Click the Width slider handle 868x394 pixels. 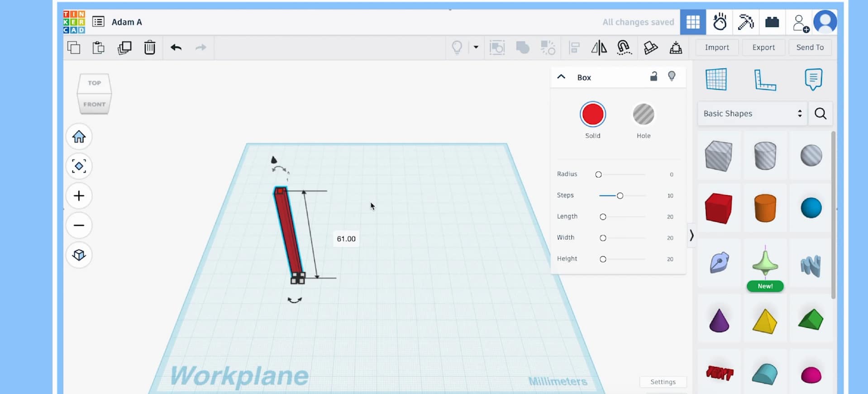pos(603,238)
